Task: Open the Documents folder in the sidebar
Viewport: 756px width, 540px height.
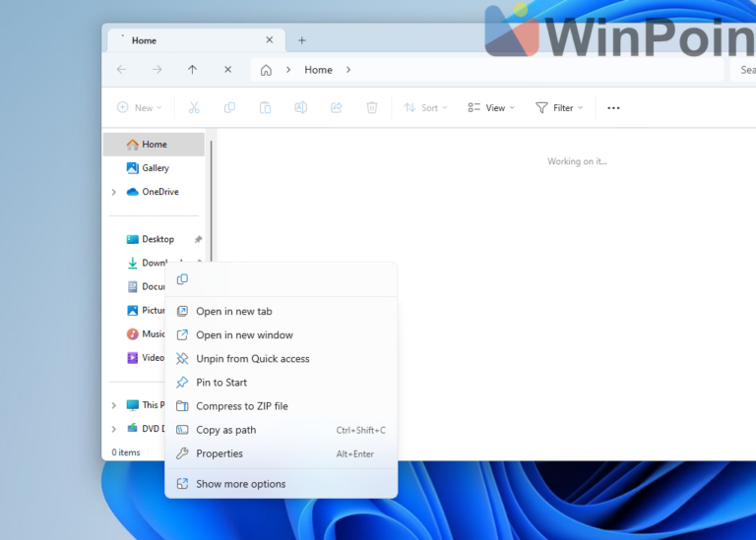Action: point(145,286)
